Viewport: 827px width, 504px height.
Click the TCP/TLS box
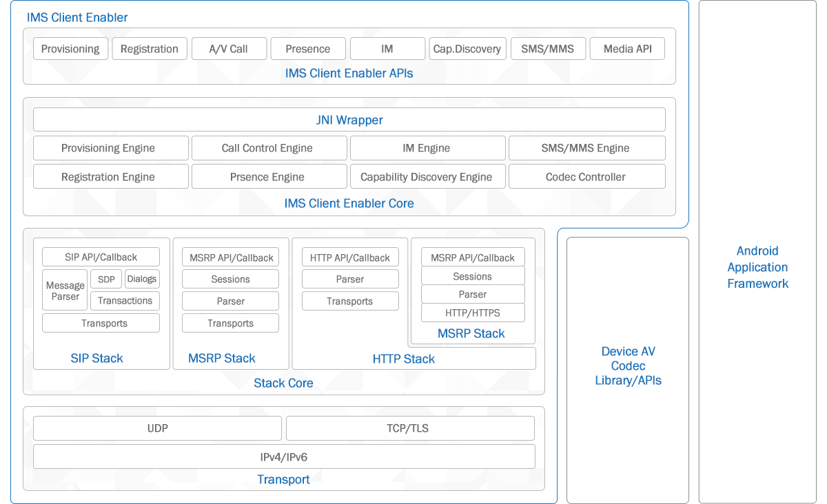410,428
